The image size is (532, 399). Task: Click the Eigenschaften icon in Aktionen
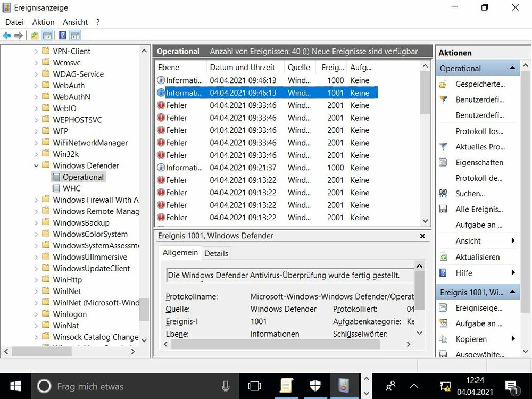point(443,163)
